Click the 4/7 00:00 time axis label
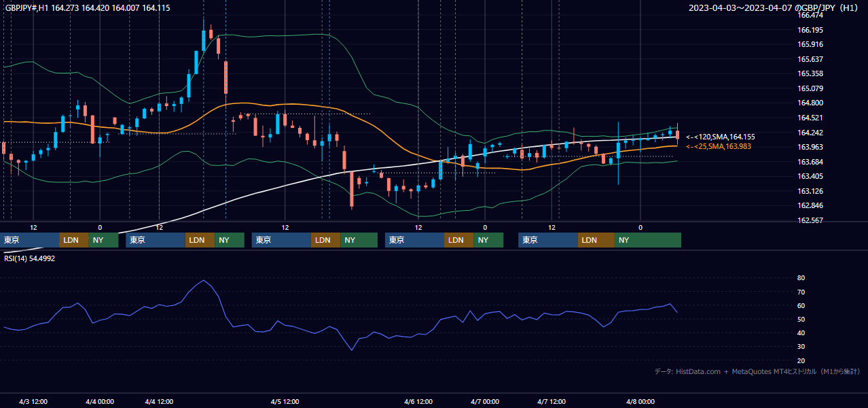Screen dimensions: 868x408 click(x=485, y=402)
